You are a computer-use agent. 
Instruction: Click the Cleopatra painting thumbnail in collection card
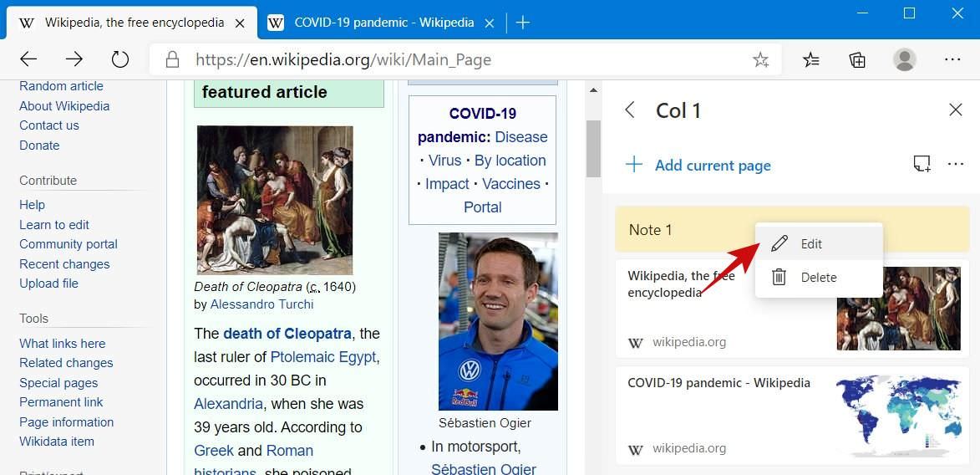coord(899,309)
